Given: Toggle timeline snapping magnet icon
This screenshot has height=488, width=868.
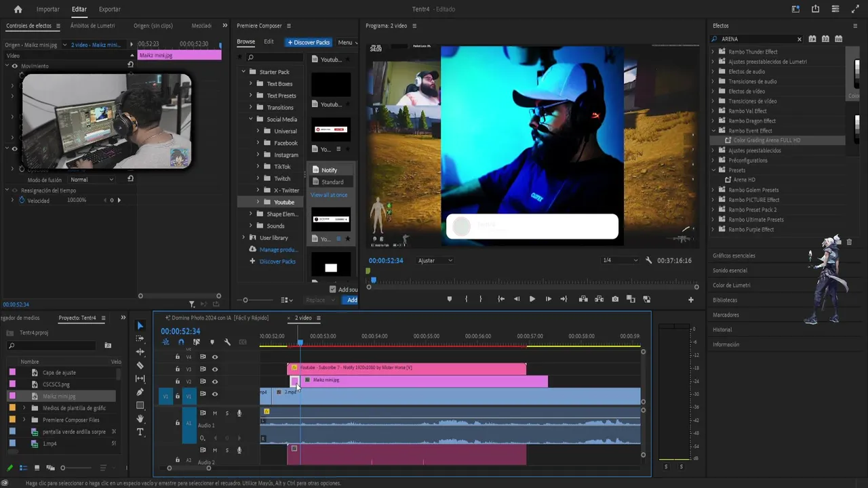Looking at the screenshot, I should pos(181,342).
